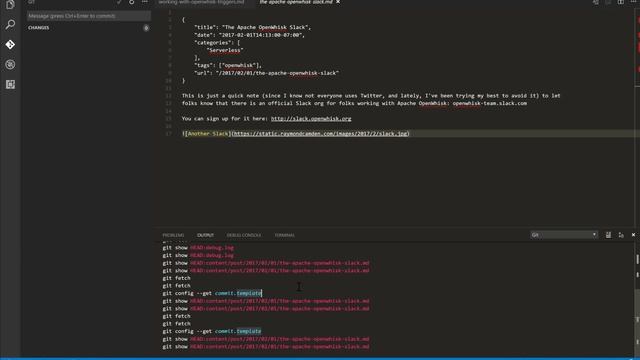Click the split editor icon
The image size is (640, 360).
[x=620, y=2]
